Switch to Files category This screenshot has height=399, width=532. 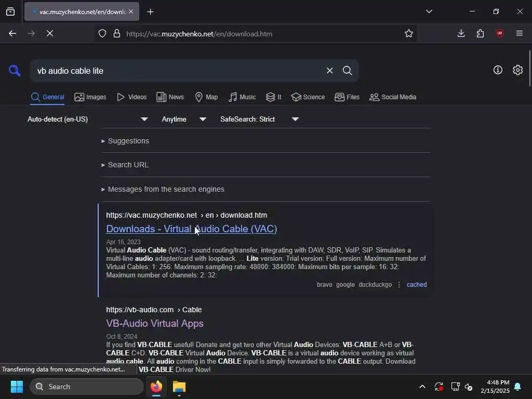(347, 97)
